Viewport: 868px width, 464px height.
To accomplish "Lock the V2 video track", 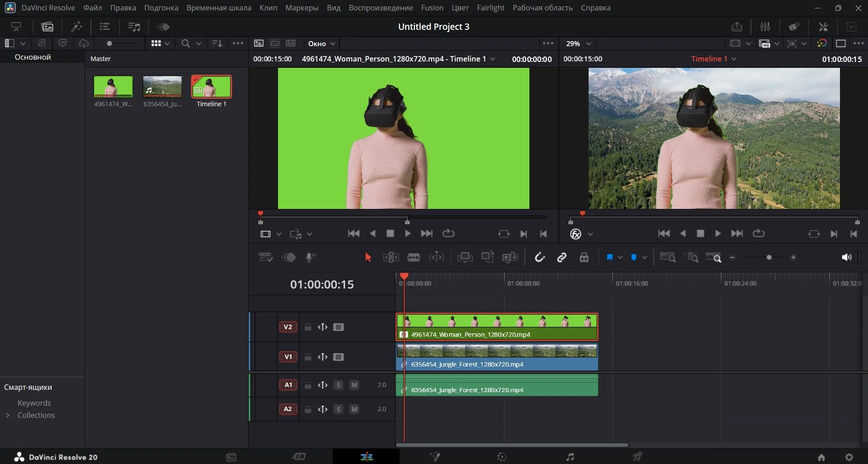I will tap(308, 327).
